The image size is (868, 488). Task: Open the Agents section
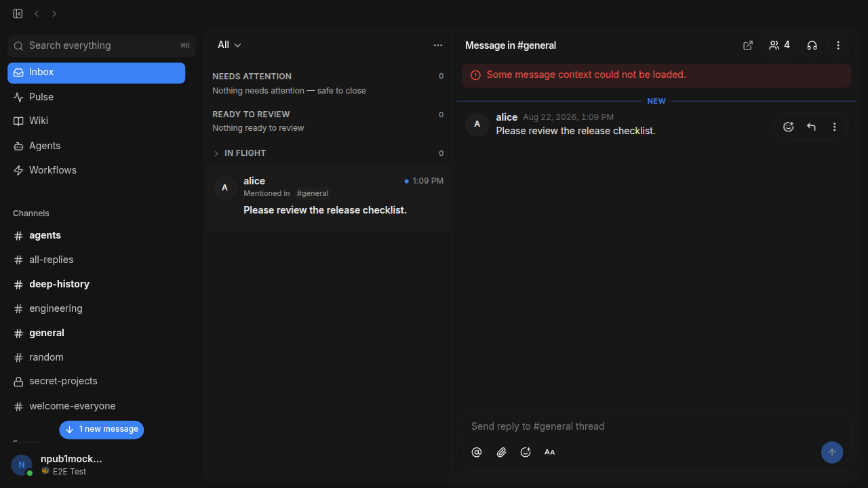tap(96, 146)
